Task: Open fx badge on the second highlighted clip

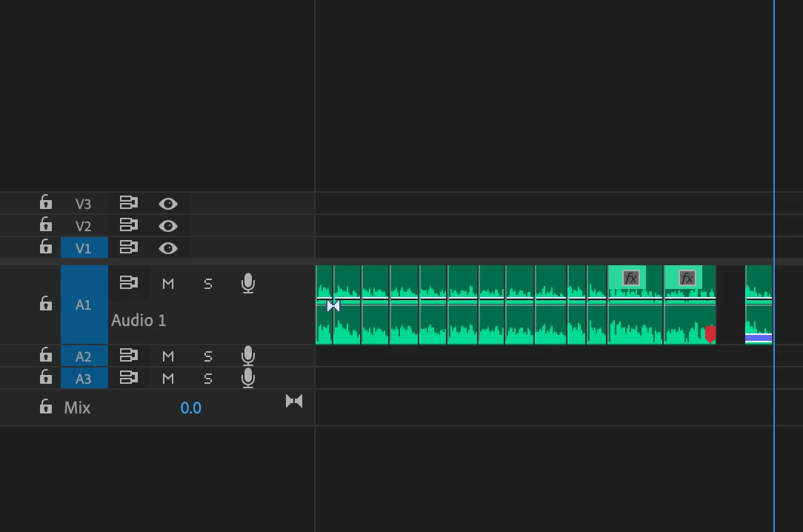Action: point(687,278)
